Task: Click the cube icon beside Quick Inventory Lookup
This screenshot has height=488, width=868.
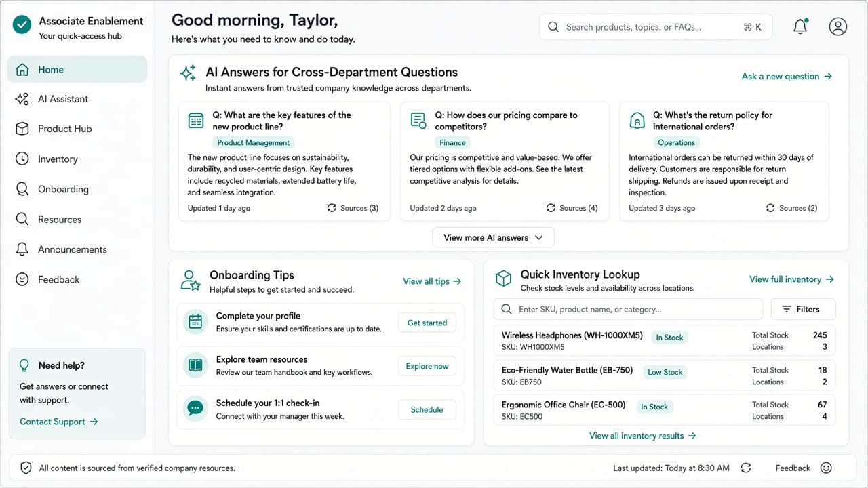Action: pyautogui.click(x=503, y=279)
